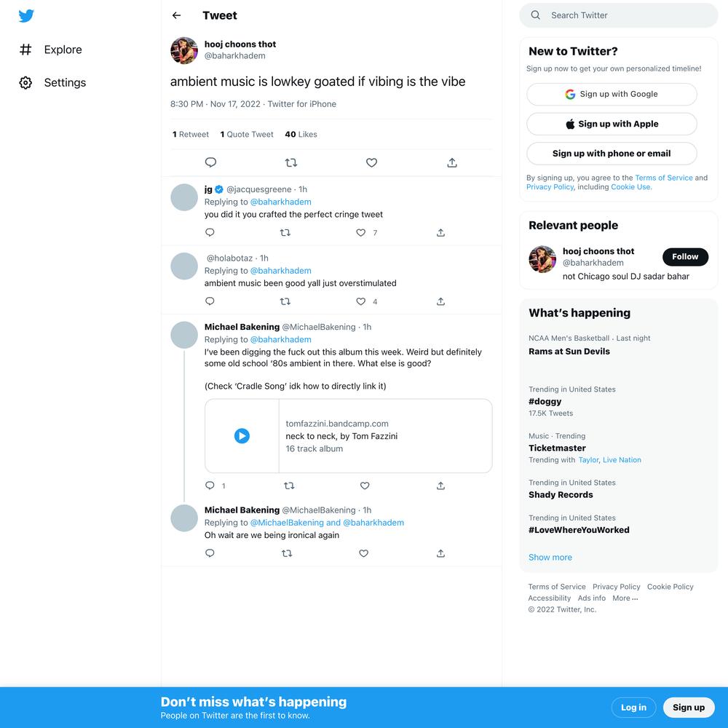Click Log in on bottom banner

(x=633, y=708)
